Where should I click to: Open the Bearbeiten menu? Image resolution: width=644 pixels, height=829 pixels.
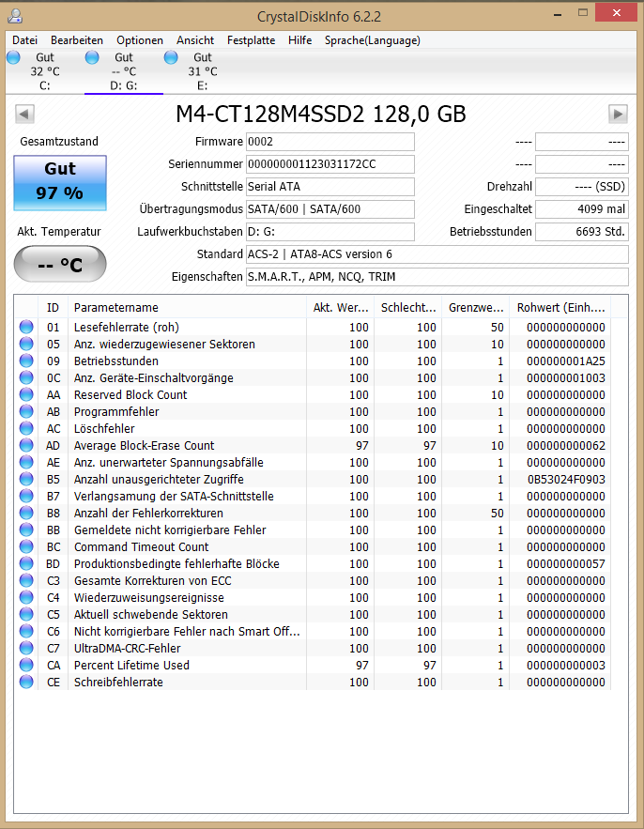77,40
